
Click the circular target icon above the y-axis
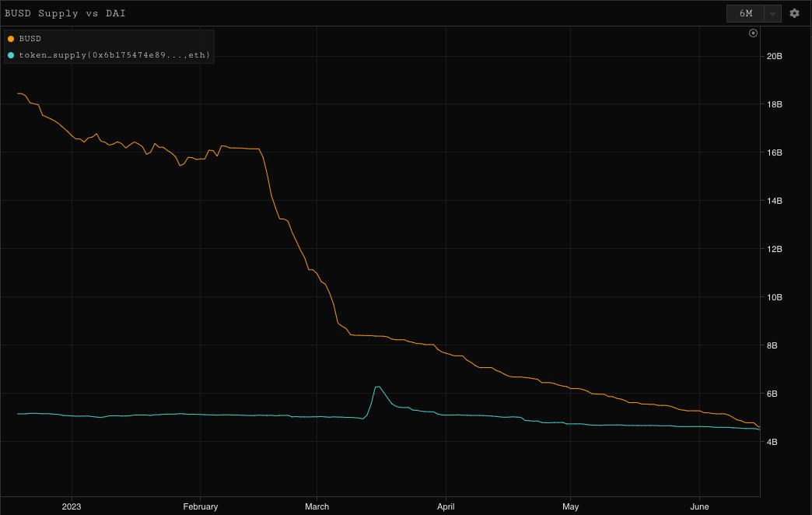pos(753,33)
